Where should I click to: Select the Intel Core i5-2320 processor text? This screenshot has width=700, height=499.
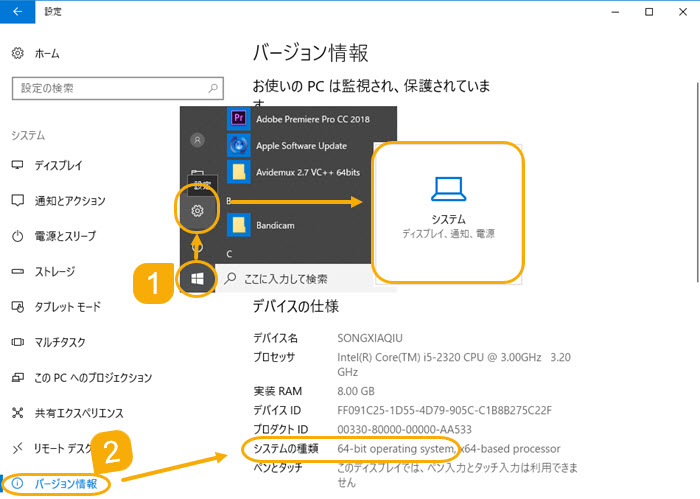click(454, 364)
